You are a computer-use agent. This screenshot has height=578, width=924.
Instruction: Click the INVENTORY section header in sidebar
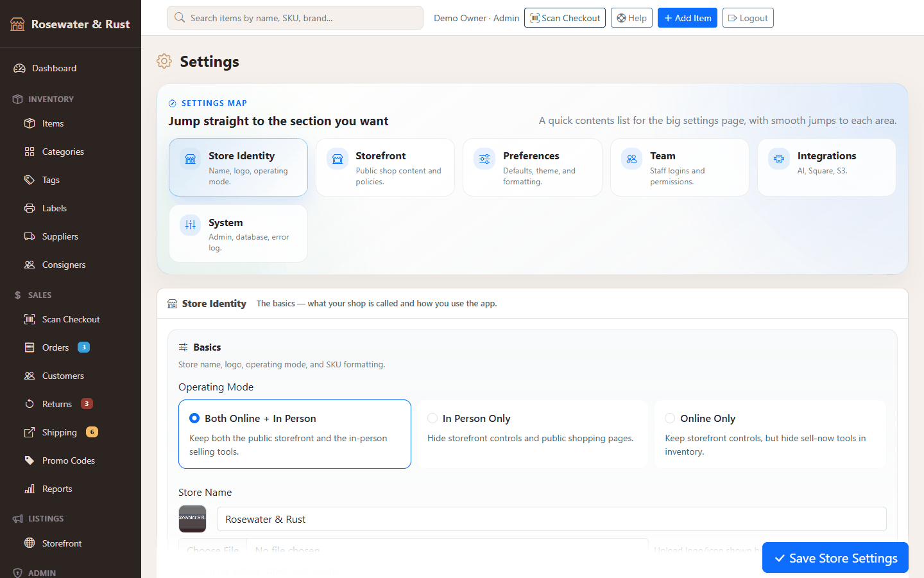coord(51,100)
